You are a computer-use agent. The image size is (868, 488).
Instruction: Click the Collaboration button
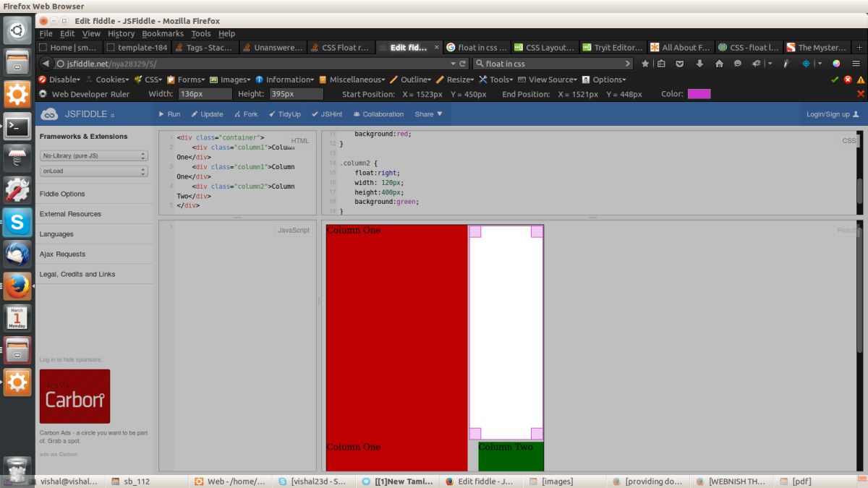tap(378, 114)
